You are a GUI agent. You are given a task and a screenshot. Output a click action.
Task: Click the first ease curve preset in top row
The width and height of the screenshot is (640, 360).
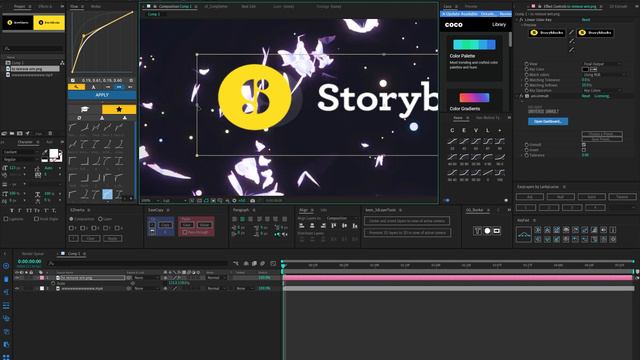click(x=452, y=142)
